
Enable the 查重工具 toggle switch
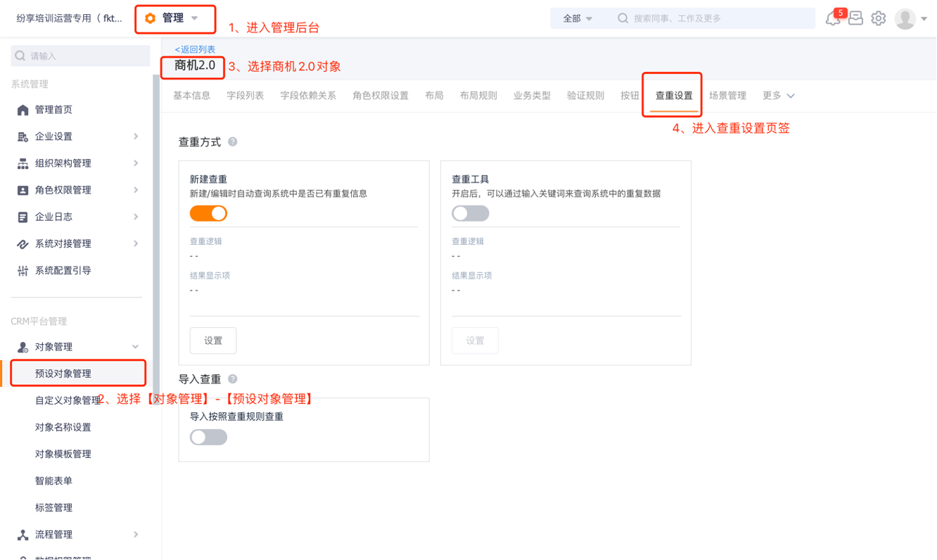(x=470, y=213)
